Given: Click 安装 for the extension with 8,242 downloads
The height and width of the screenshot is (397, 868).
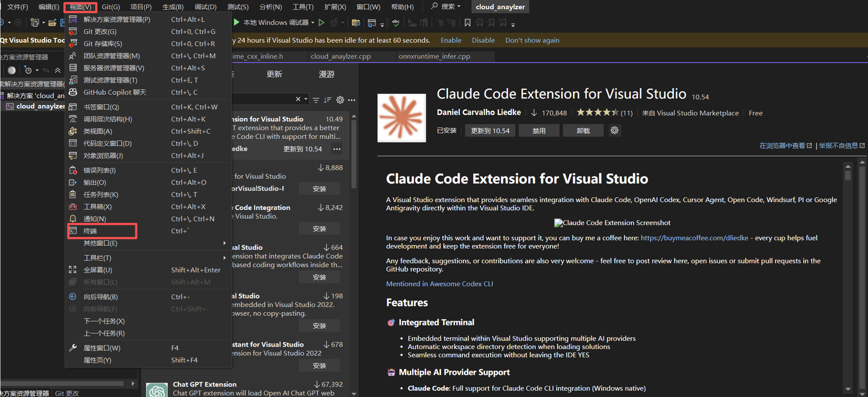Looking at the screenshot, I should (319, 229).
